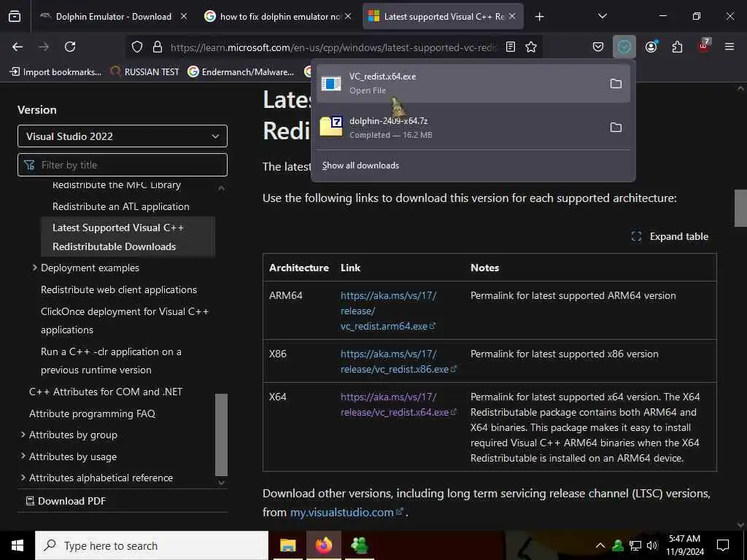Click the Type here to search box
Viewport: 747px width, 560px height.
[152, 545]
